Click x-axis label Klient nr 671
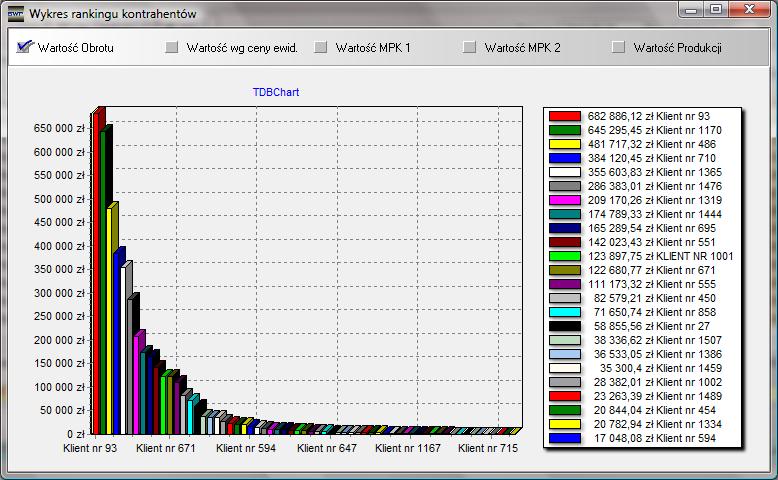The image size is (778, 480). pyautogui.click(x=166, y=448)
